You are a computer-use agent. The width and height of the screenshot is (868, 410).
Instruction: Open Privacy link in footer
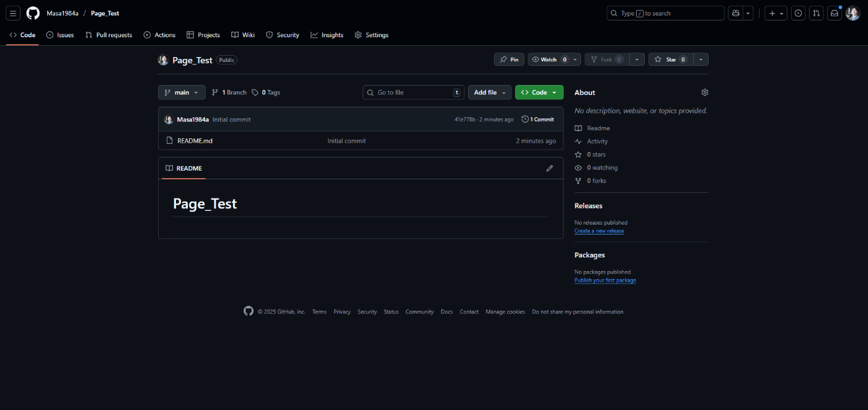tap(342, 312)
